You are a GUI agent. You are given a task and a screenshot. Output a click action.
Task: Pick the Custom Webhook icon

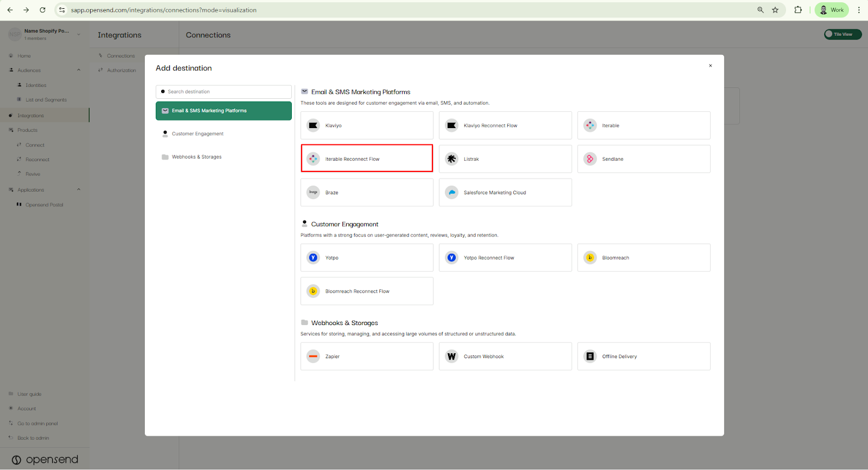[451, 357]
